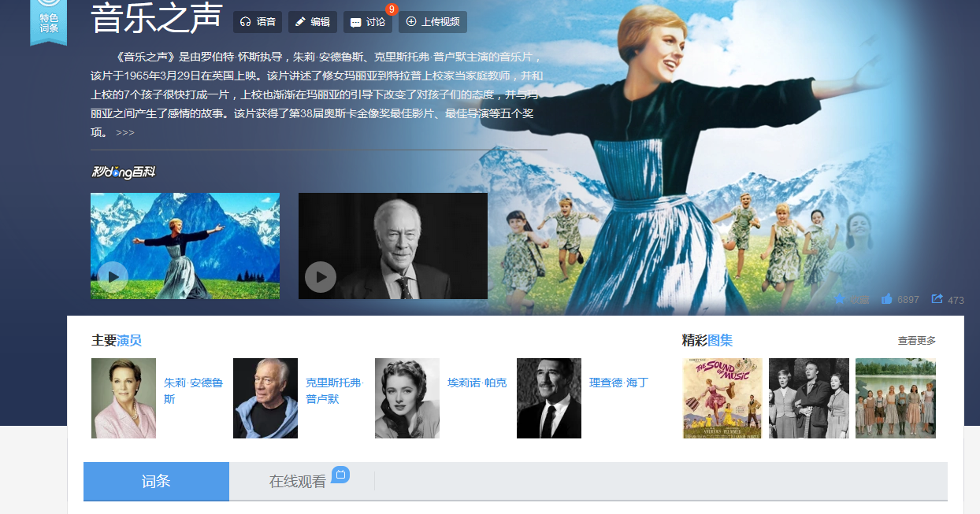This screenshot has width=980, height=514.
Task: Click the red 9 notification badge
Action: point(392,9)
